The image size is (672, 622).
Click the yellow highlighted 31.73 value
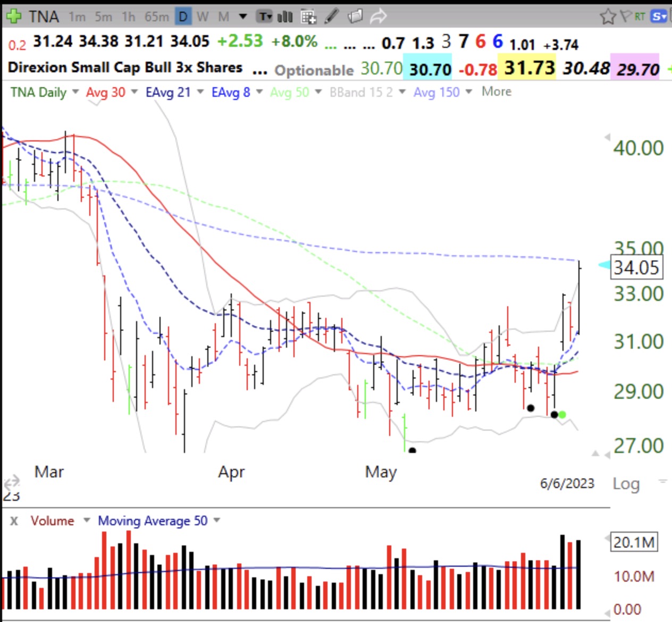pyautogui.click(x=529, y=68)
